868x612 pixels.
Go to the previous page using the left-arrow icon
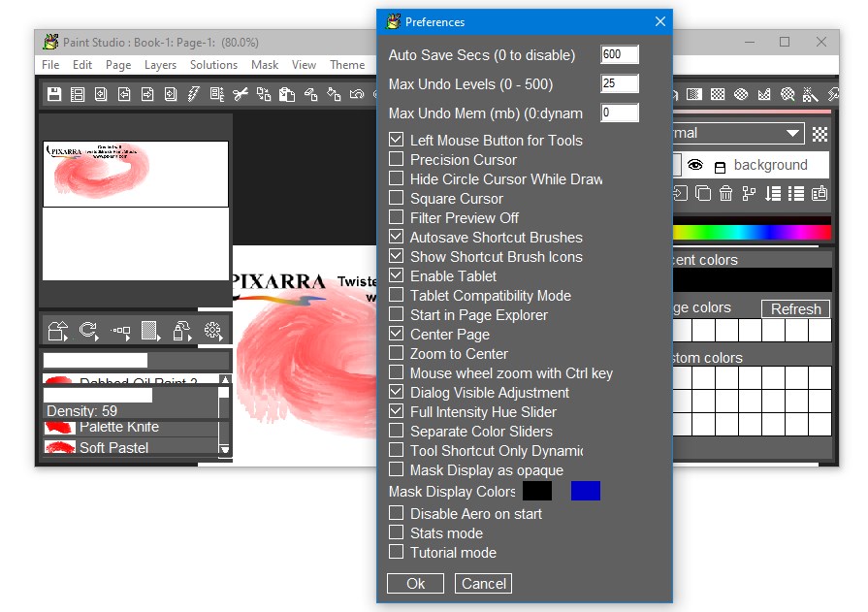124,94
